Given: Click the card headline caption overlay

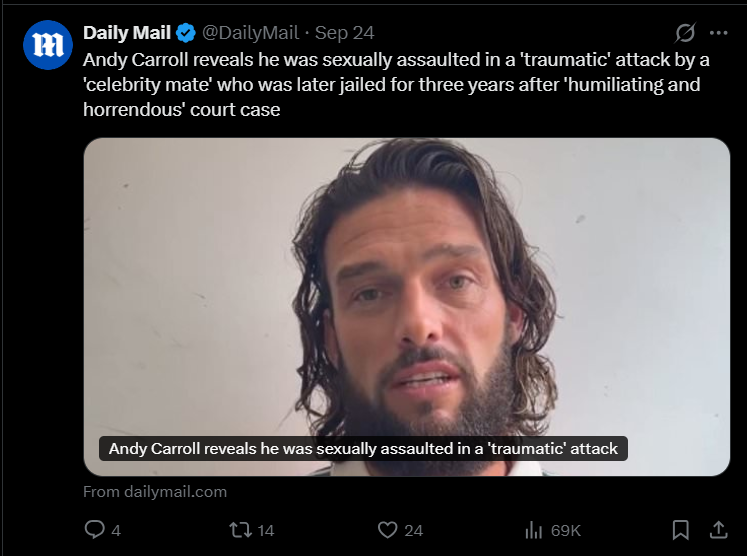Looking at the screenshot, I should [x=363, y=449].
